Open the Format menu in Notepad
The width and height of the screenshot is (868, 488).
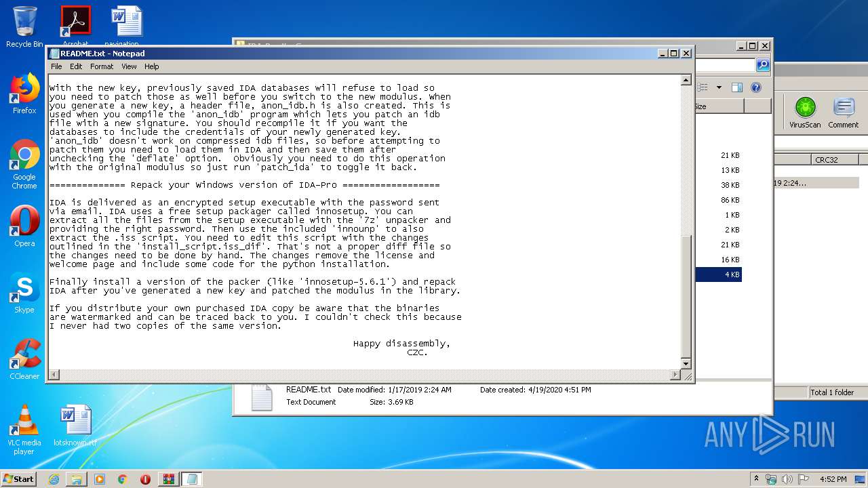coord(102,66)
